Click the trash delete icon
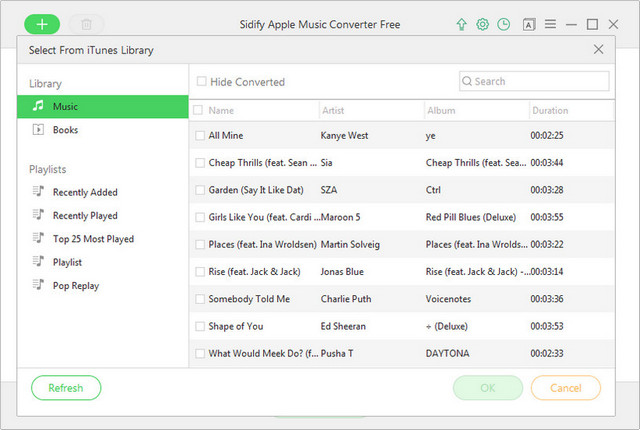The width and height of the screenshot is (640, 430). coord(86,23)
